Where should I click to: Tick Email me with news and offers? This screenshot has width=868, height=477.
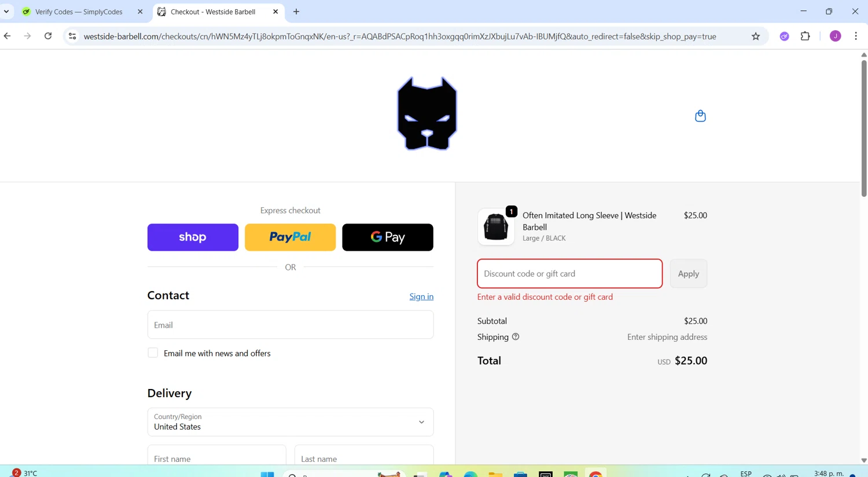tap(153, 353)
